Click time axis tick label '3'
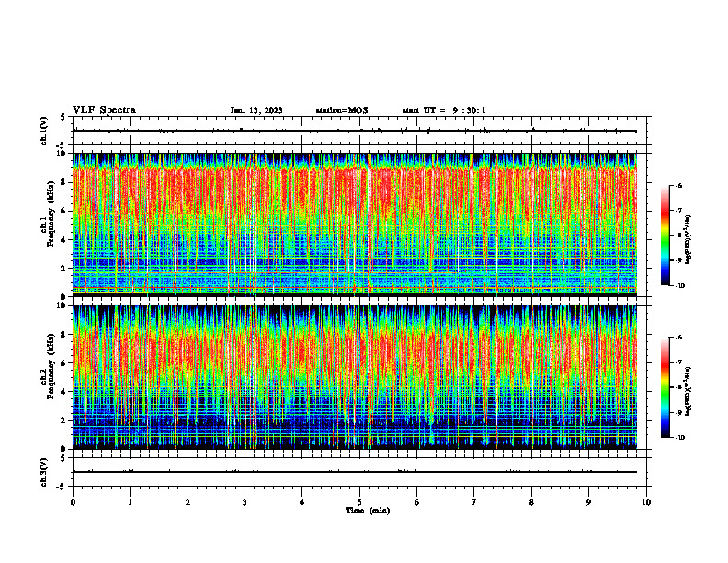Viewport: 728px width, 563px height. click(x=245, y=502)
